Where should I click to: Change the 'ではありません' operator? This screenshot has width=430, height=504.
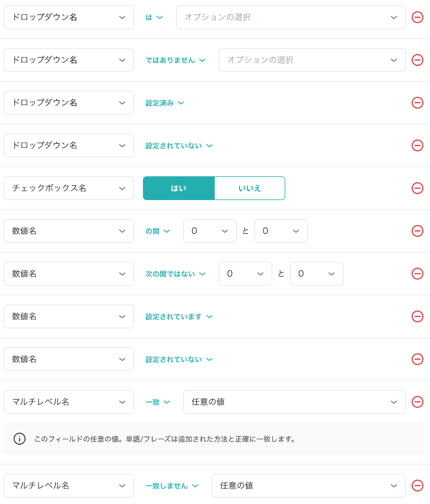click(x=176, y=60)
